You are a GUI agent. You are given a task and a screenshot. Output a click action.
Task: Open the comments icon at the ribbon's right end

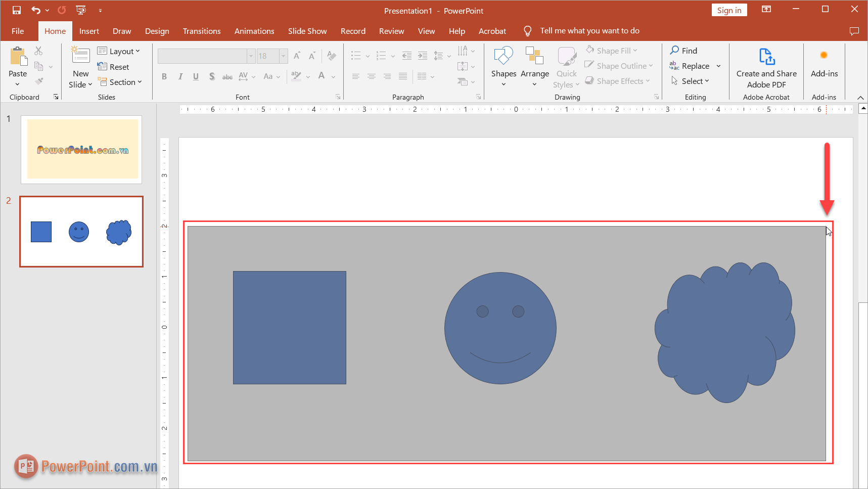pos(854,31)
